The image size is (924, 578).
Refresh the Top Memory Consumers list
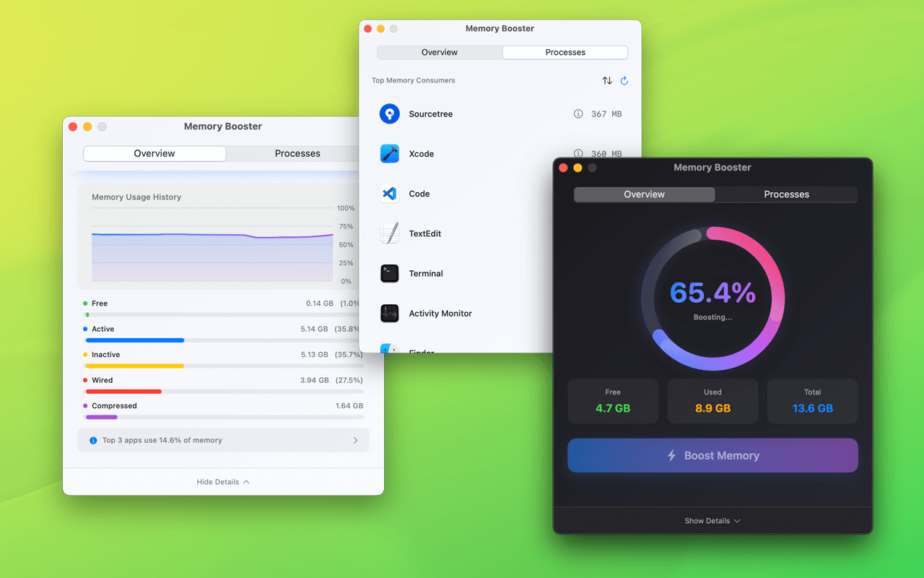(624, 80)
